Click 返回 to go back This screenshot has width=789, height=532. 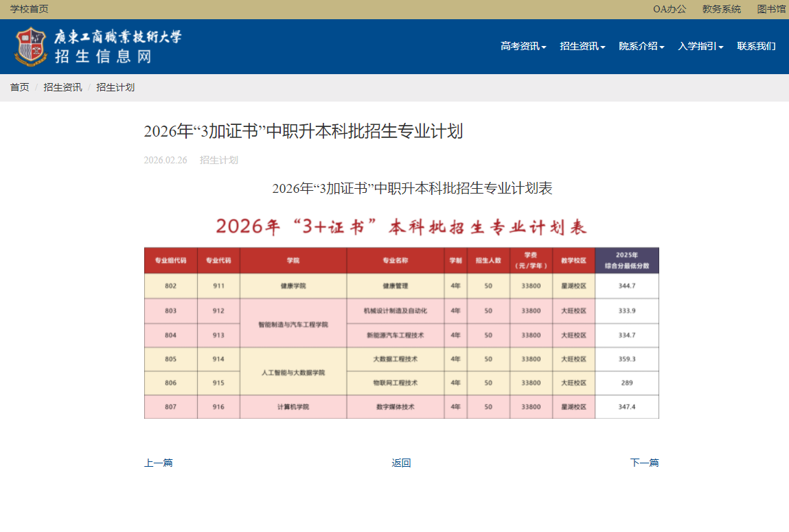pos(401,463)
